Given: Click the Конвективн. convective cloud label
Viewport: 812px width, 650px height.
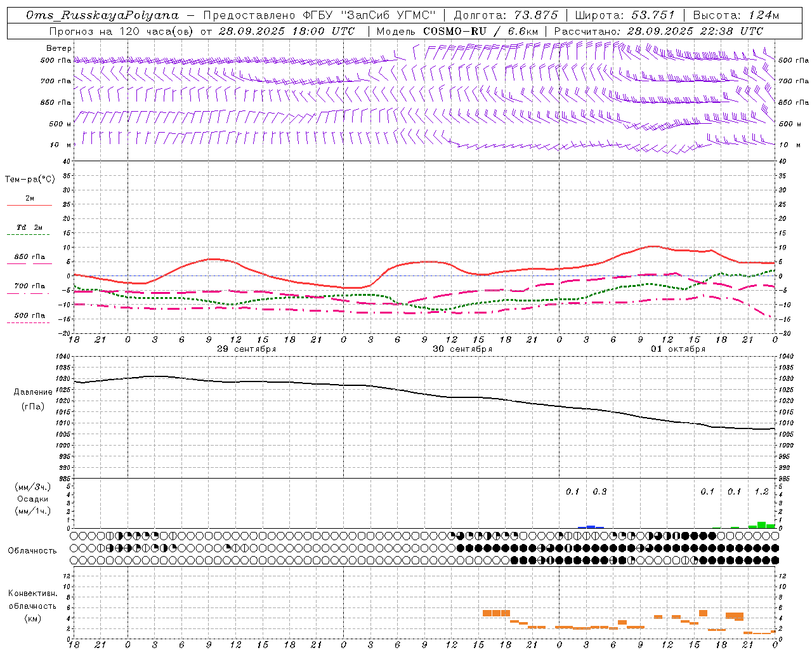Looking at the screenshot, I should coord(32,594).
